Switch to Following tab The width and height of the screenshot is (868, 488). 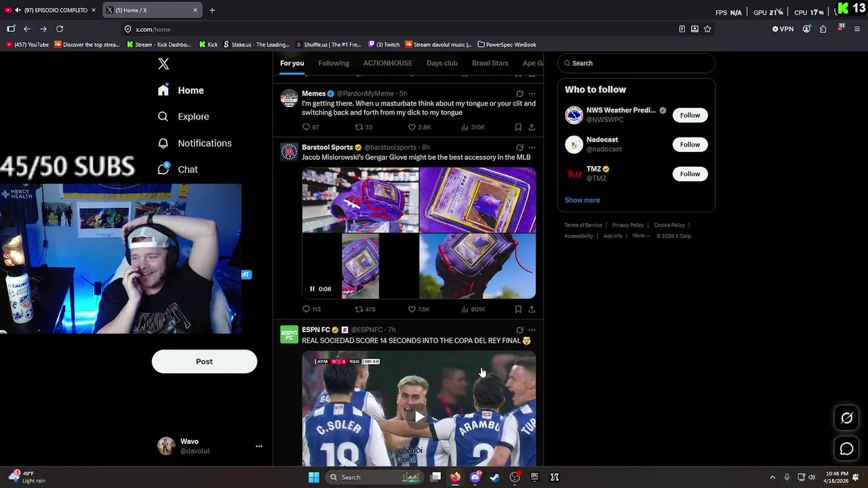[334, 63]
